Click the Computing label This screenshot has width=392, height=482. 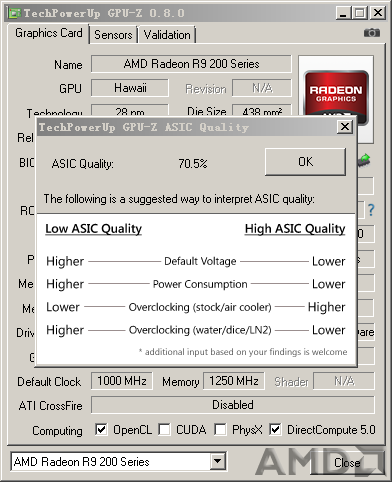pos(57,431)
